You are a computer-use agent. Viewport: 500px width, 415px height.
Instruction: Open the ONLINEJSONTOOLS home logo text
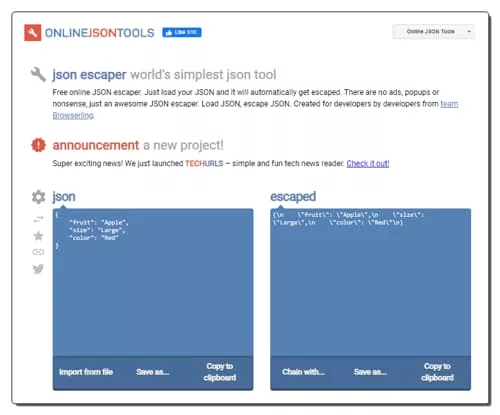99,33
